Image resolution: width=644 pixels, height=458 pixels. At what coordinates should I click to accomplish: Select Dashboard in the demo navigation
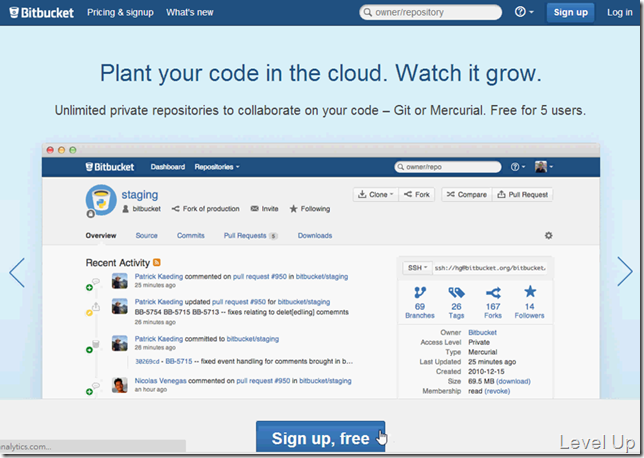(x=168, y=167)
